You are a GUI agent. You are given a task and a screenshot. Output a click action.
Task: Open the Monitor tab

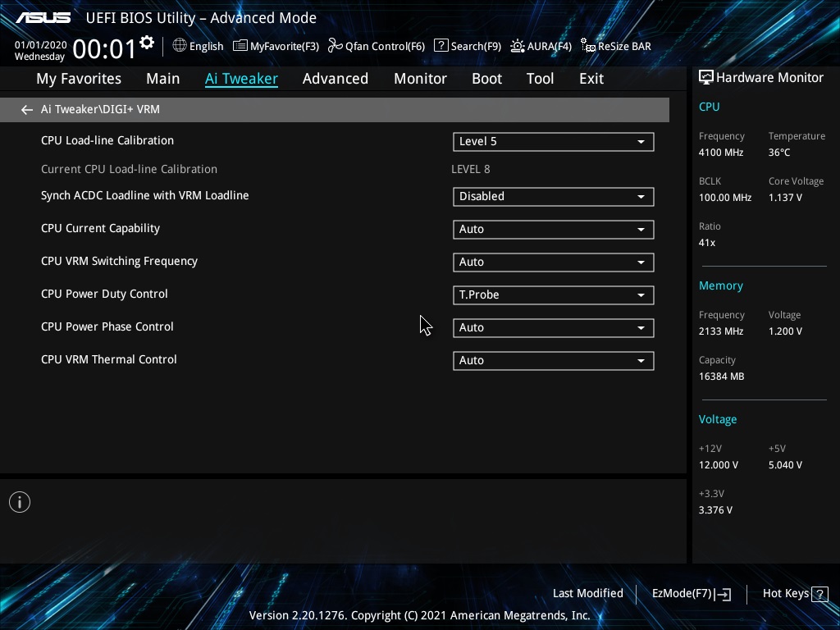(x=420, y=78)
